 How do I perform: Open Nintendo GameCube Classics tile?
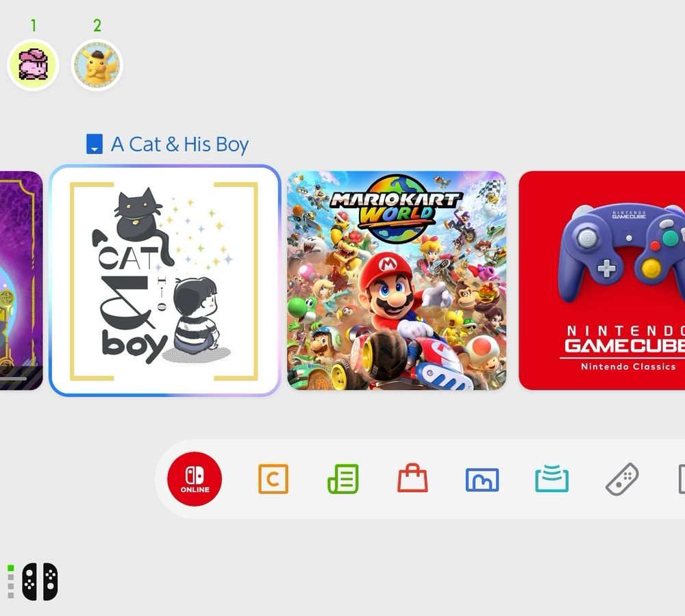[x=602, y=280]
